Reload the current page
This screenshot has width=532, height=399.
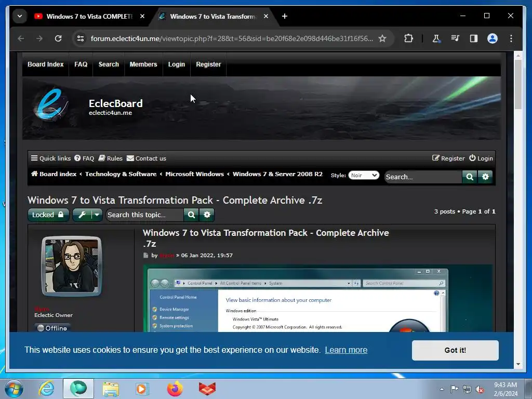pyautogui.click(x=58, y=38)
